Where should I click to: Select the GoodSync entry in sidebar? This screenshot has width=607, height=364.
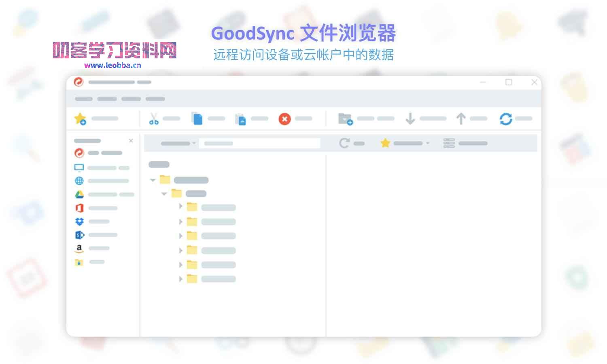(x=98, y=153)
